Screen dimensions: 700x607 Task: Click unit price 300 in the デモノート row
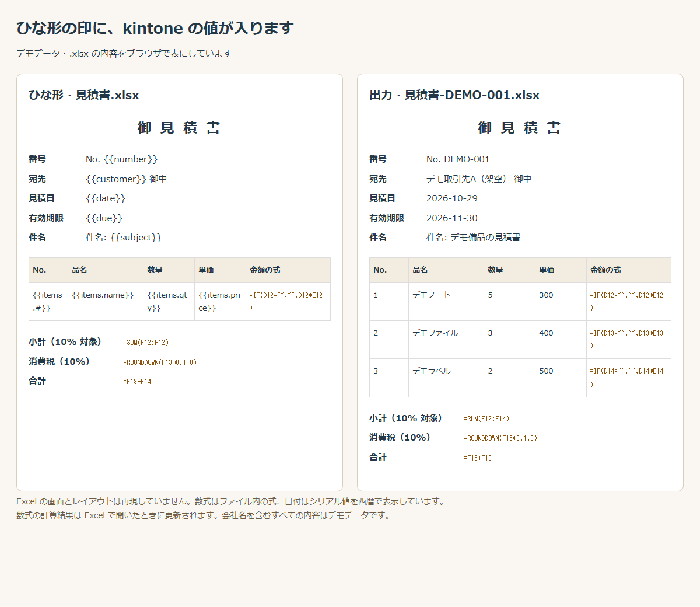[561, 302]
